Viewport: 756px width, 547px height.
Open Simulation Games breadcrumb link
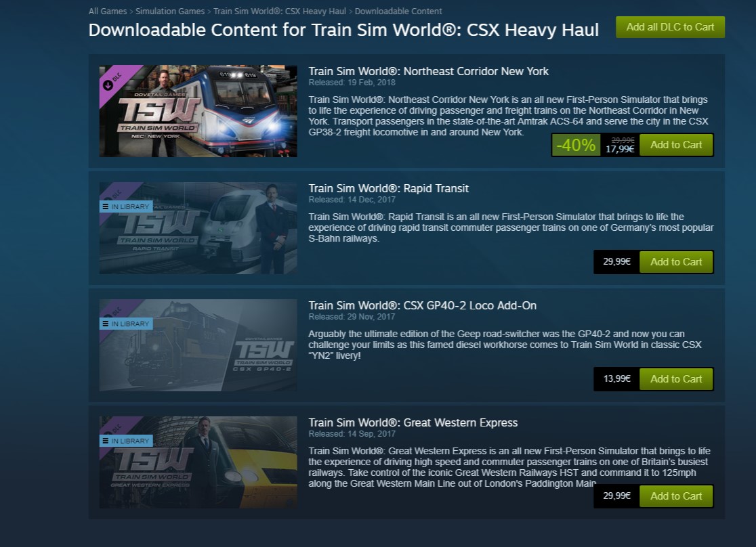point(170,11)
